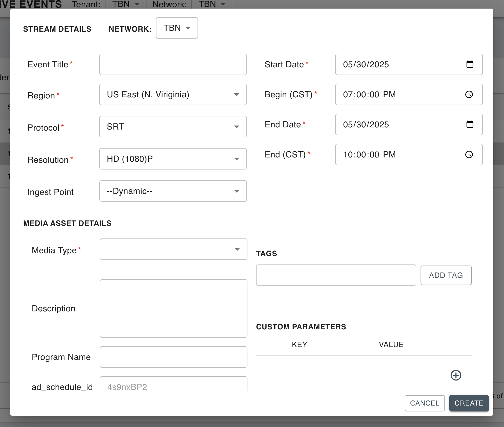
Task: Click the ADD TAG button
Action: tap(446, 275)
